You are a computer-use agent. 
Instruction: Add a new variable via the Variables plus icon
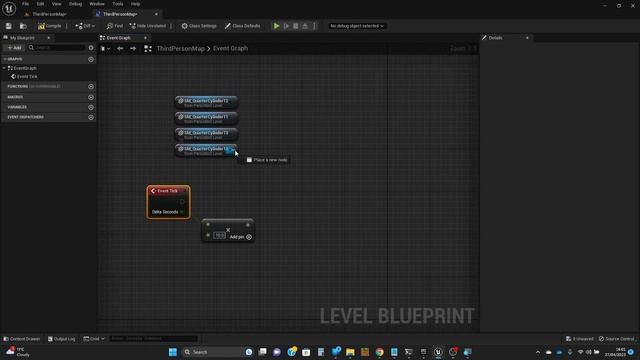pyautogui.click(x=91, y=107)
